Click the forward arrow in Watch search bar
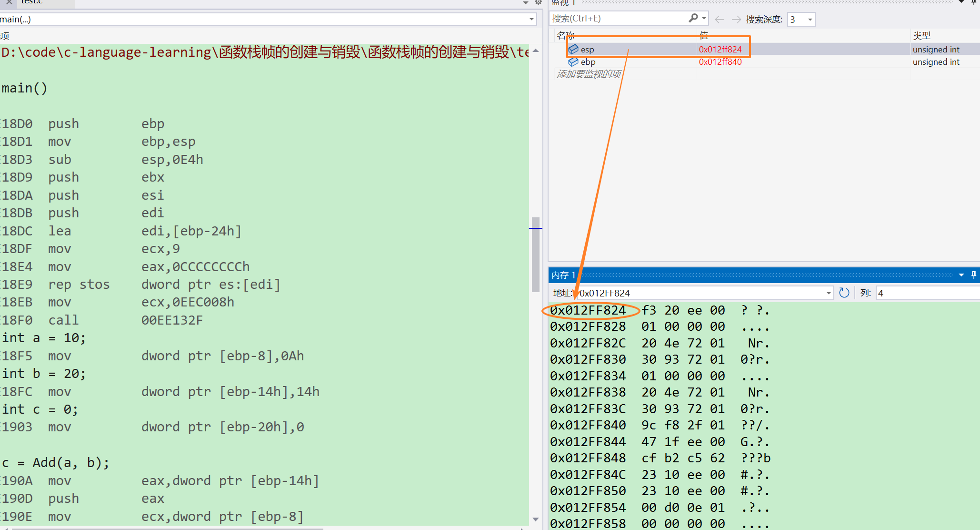980x530 pixels. click(x=736, y=19)
